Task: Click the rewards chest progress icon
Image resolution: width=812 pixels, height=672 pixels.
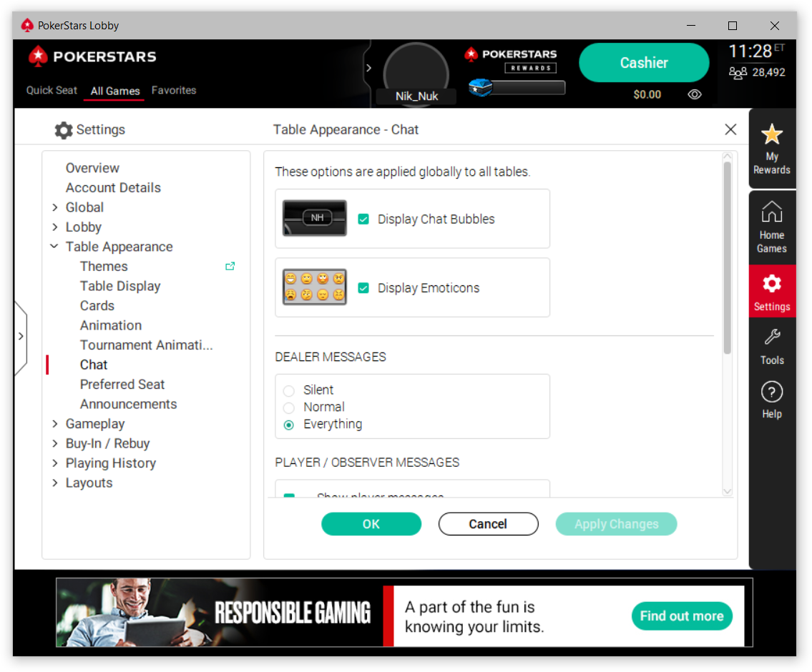Action: 480,88
